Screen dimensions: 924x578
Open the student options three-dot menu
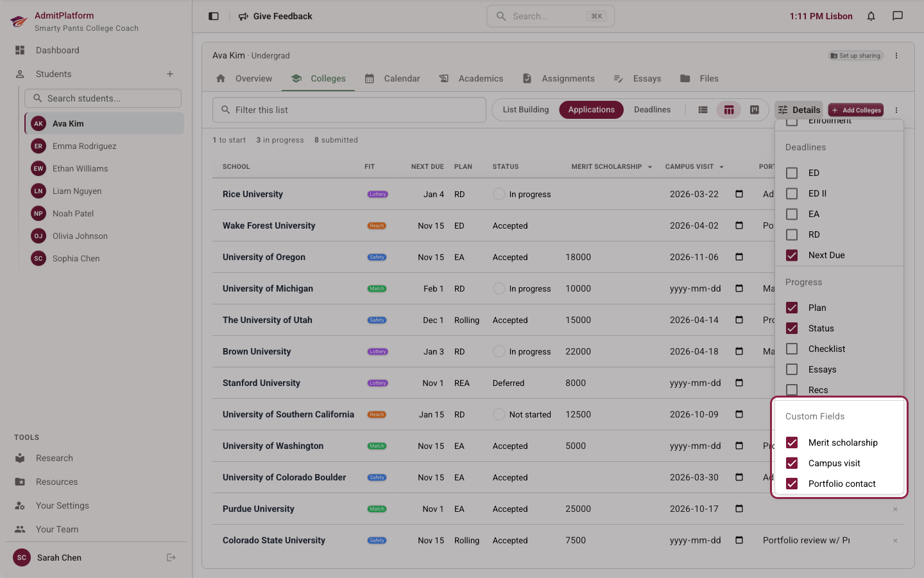coord(896,56)
